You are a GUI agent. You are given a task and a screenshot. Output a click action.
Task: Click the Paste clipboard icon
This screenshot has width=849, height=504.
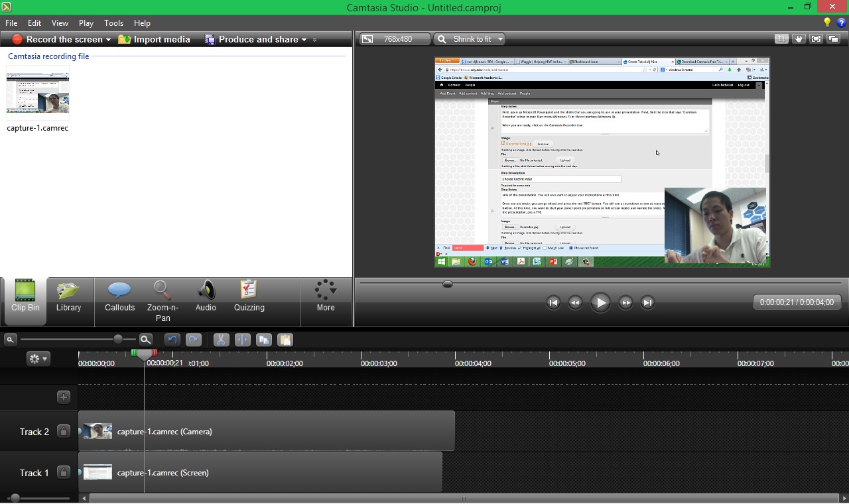point(285,340)
